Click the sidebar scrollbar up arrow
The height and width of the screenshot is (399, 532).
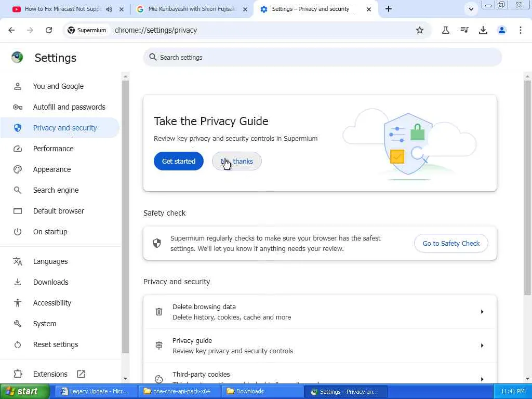125,77
